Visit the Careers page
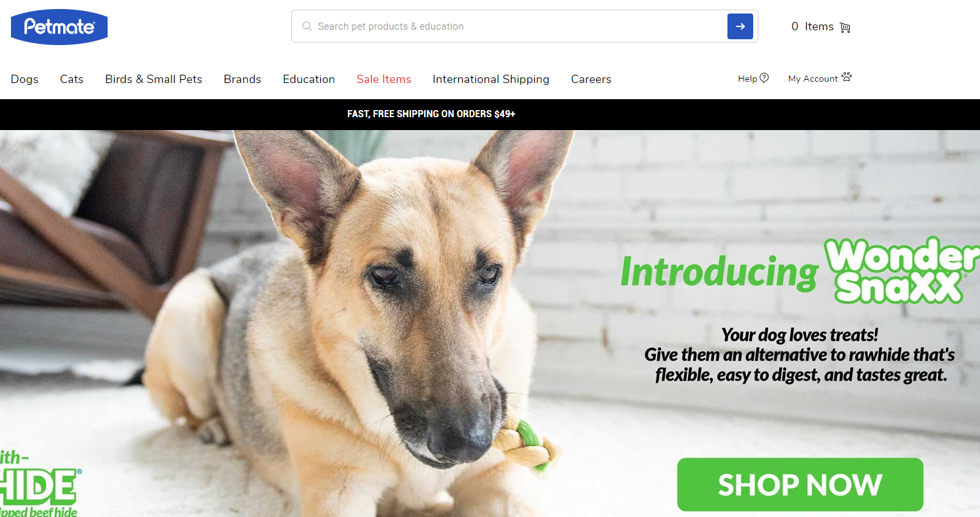The width and height of the screenshot is (980, 517). point(591,79)
